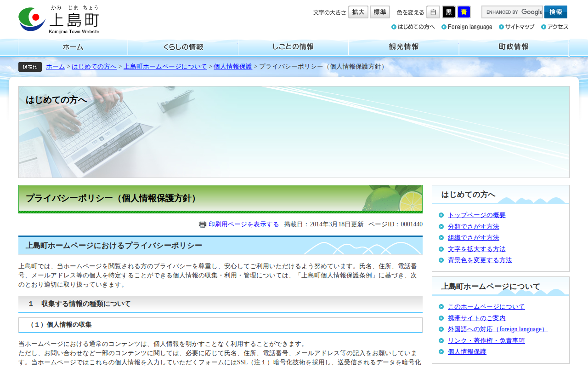Image resolution: width=588 pixels, height=368 pixels.
Task: Click the 現在地 label badge
Action: [30, 67]
